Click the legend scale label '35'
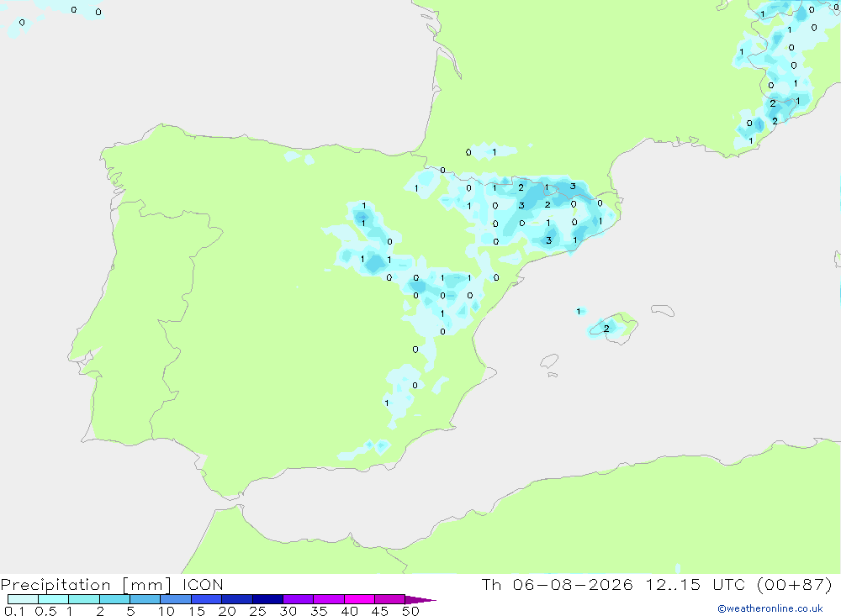Viewport: 841px width, 616px height. point(319,611)
